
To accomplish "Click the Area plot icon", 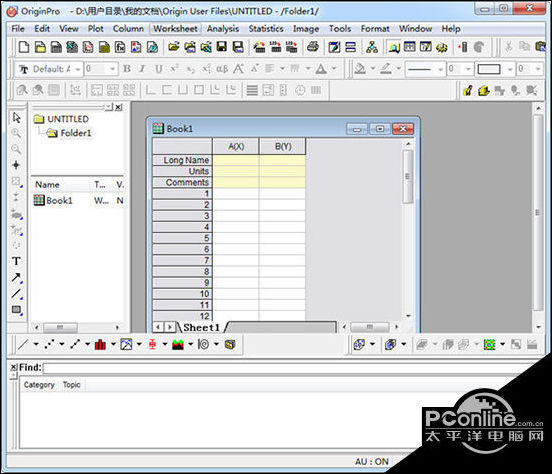I will point(178,344).
